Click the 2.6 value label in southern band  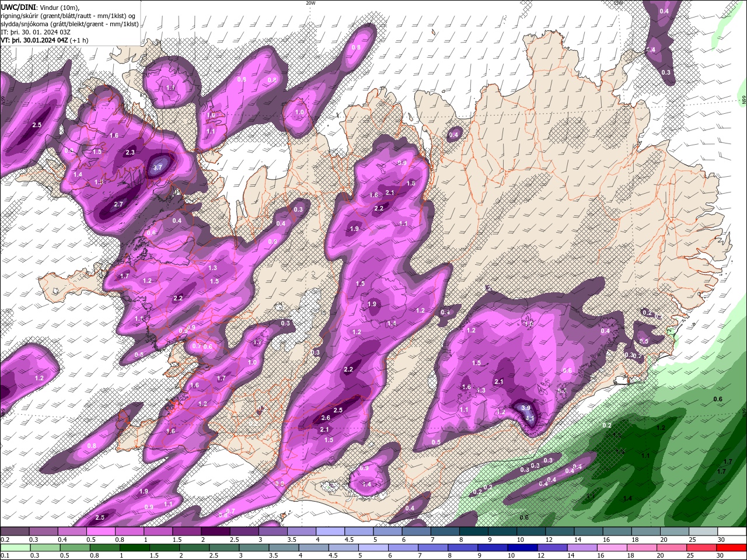coord(326,418)
